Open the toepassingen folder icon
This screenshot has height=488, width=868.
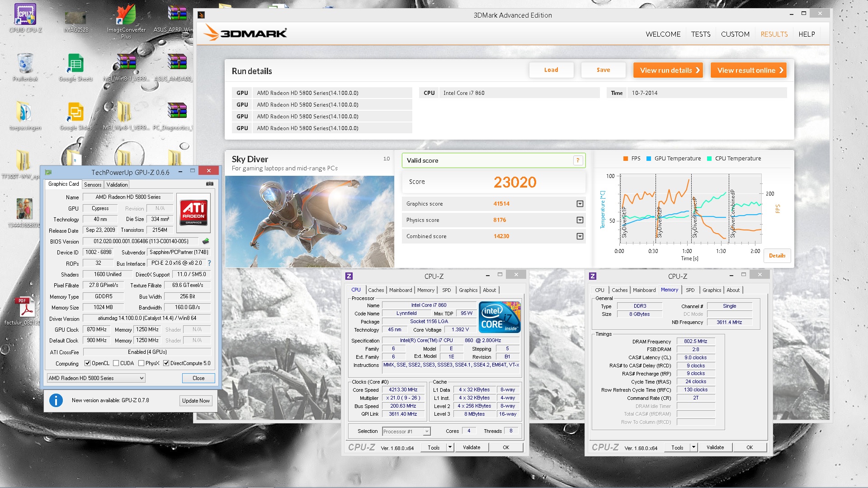[25, 116]
